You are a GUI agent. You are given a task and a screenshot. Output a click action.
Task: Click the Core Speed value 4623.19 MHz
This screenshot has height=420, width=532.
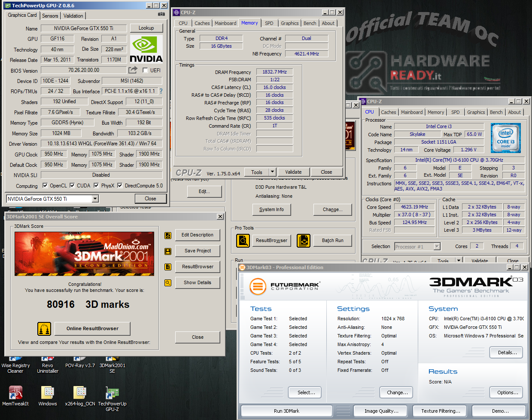415,207
